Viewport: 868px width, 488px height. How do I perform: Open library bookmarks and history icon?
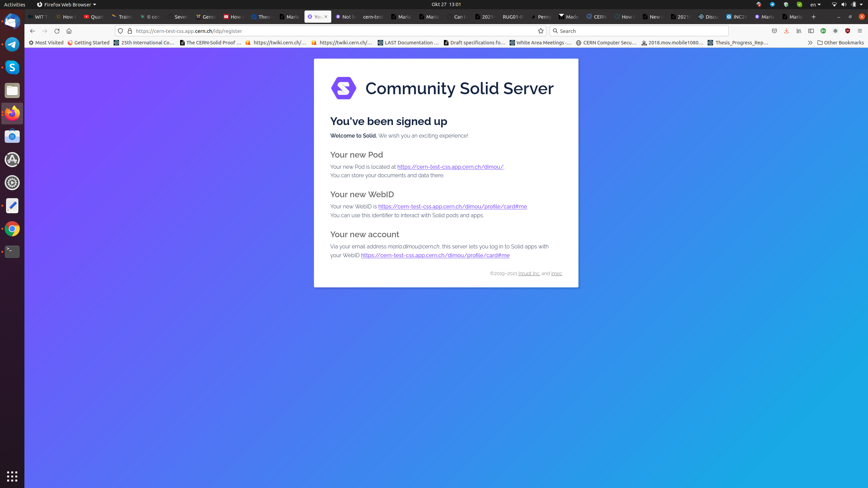798,31
